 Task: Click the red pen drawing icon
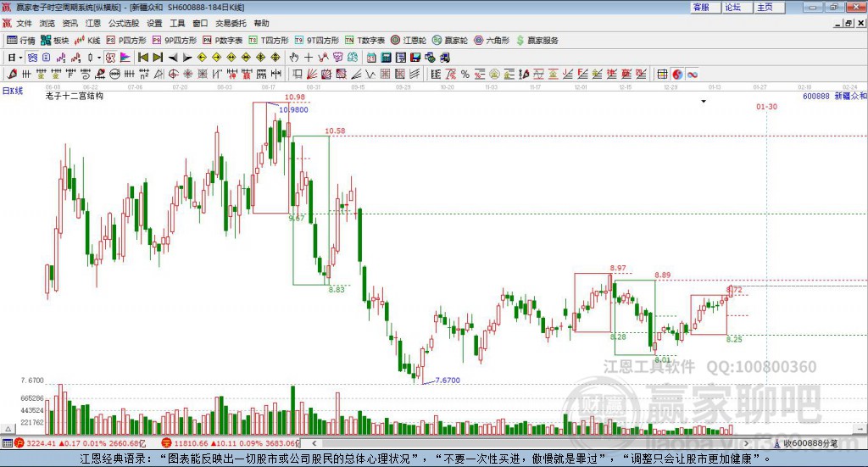(12, 74)
